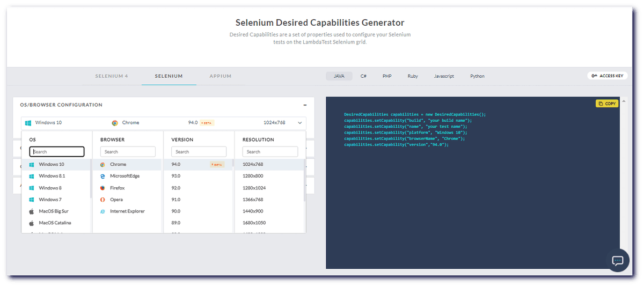Click the Chrome icon in browser list
Image resolution: width=644 pixels, height=287 pixels.
pyautogui.click(x=103, y=165)
